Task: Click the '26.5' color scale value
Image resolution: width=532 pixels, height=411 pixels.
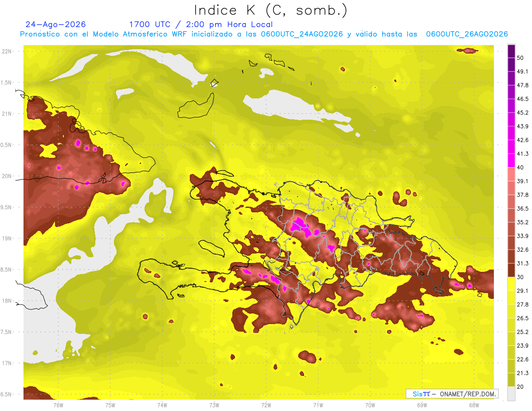Action: 523,318
